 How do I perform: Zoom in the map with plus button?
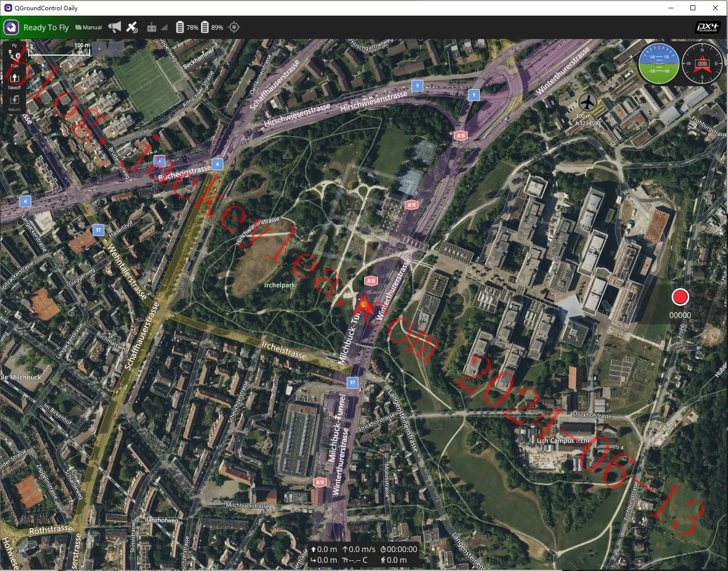[x=99, y=49]
